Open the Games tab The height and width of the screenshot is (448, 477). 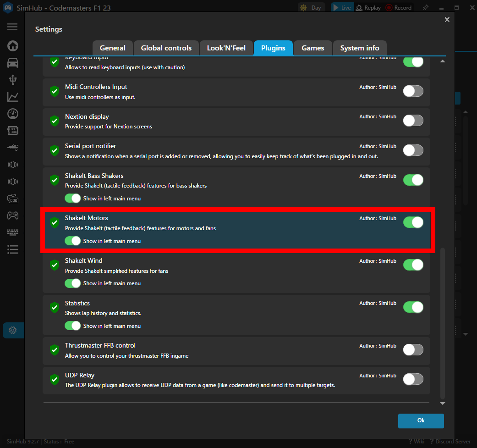point(313,48)
